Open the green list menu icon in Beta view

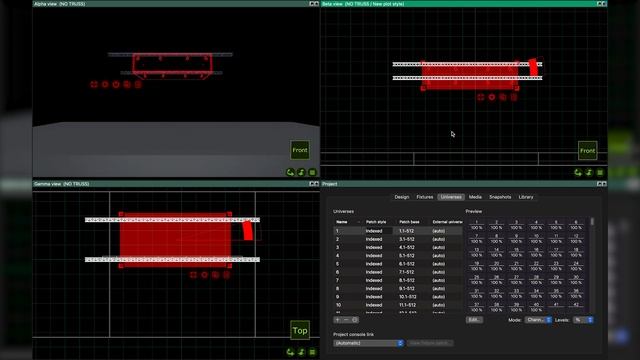[x=600, y=173]
